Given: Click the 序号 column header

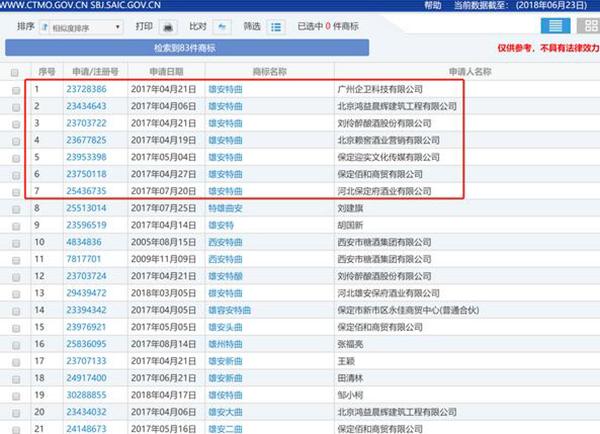Looking at the screenshot, I should coord(47,72).
